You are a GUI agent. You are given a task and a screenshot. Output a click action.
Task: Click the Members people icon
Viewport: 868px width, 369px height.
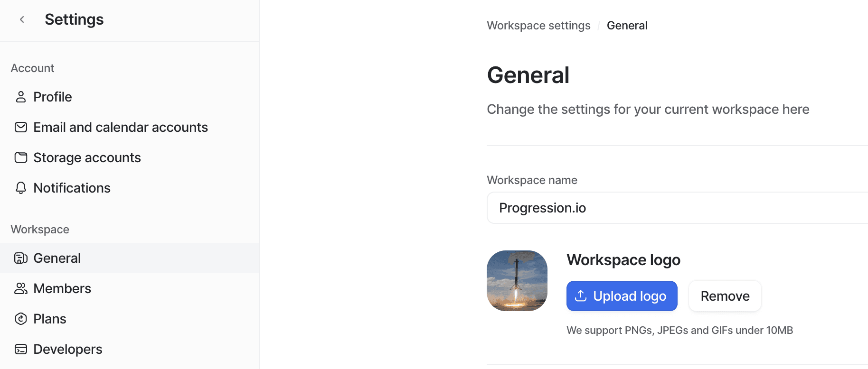pyautogui.click(x=20, y=288)
